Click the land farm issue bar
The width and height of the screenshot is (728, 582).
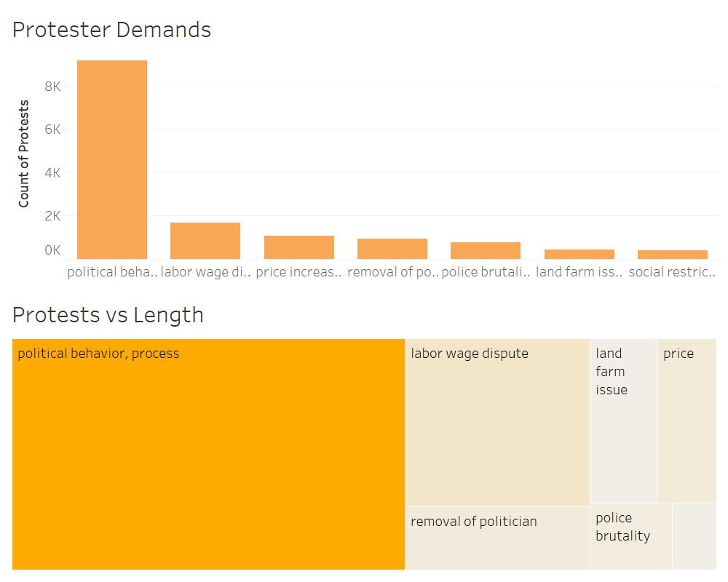(579, 254)
